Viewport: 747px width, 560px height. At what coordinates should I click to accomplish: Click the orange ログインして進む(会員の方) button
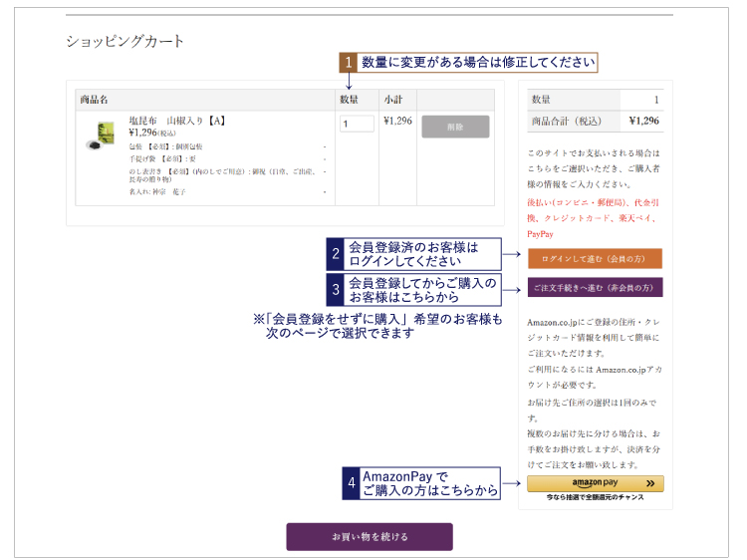pos(595,258)
